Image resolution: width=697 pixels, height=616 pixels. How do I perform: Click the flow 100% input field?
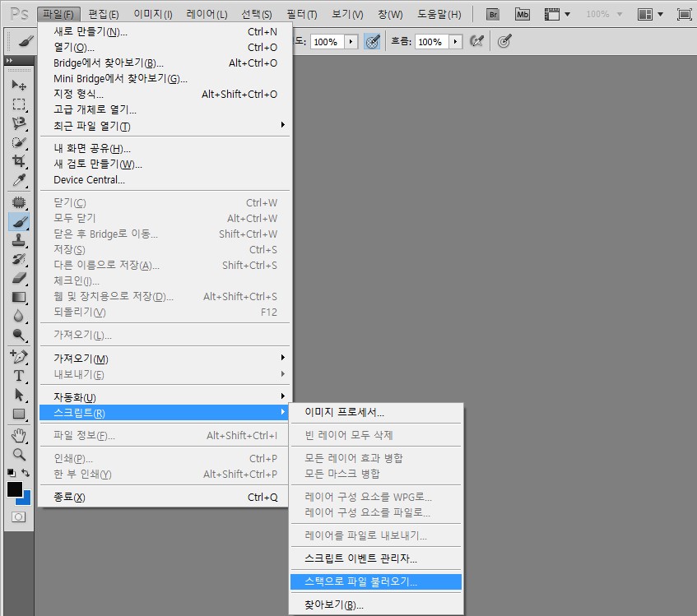click(432, 42)
